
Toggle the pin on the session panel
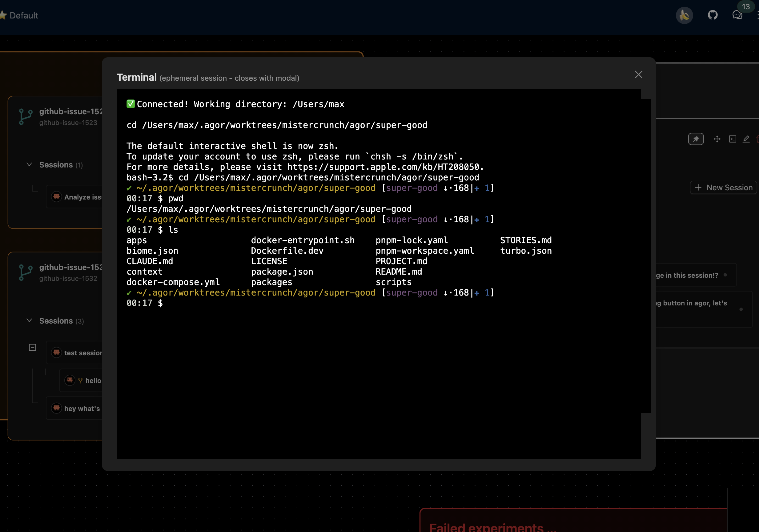point(696,139)
